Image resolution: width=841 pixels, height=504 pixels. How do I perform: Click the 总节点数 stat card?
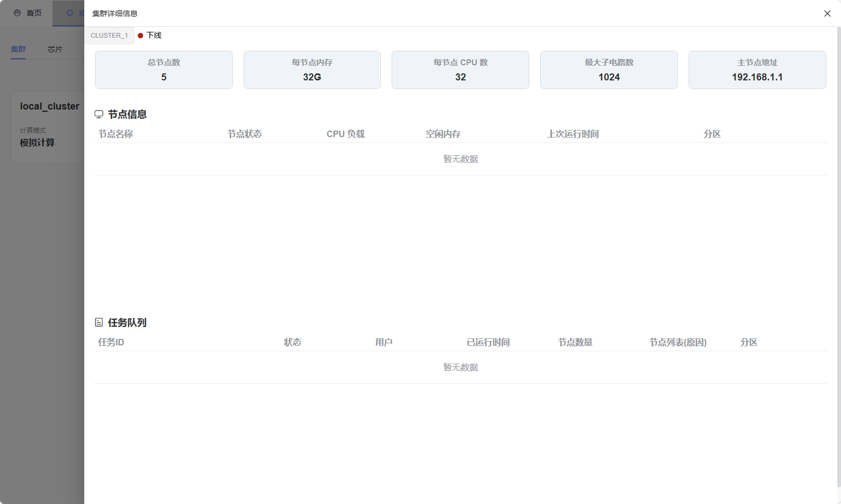click(x=164, y=70)
